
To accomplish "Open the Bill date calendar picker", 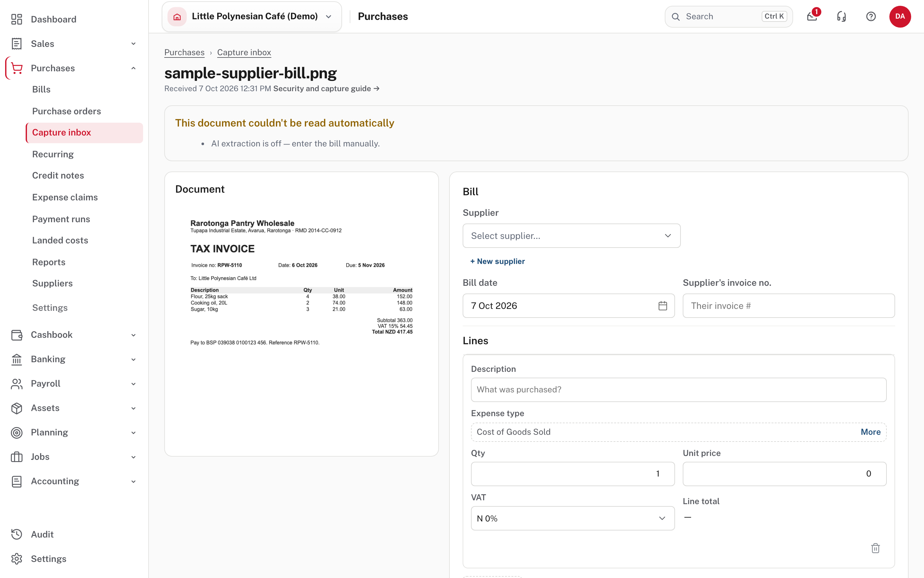I will pyautogui.click(x=663, y=306).
